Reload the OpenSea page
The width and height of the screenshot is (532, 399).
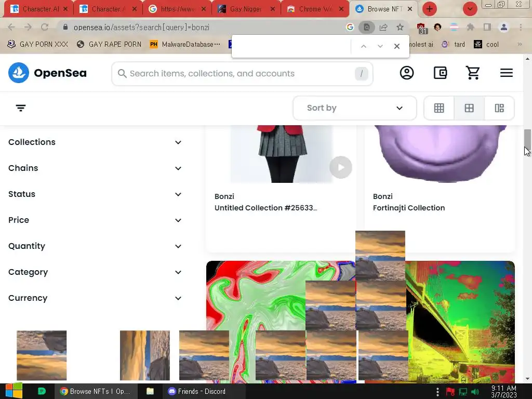point(45,27)
